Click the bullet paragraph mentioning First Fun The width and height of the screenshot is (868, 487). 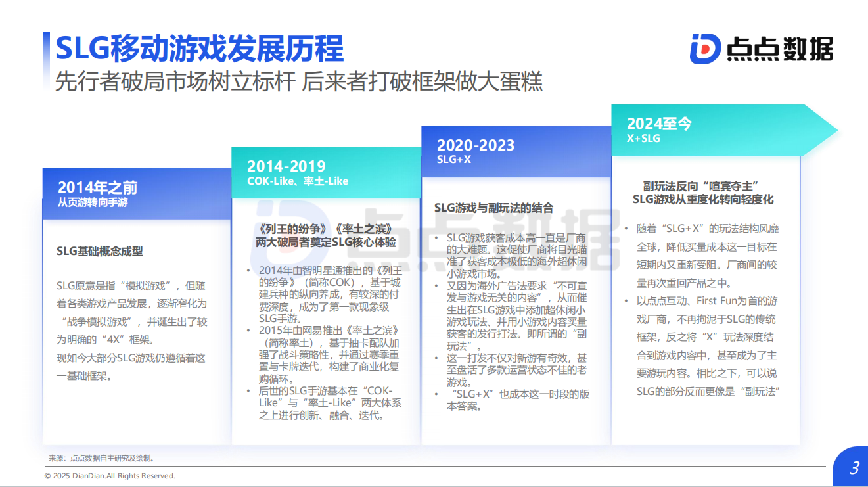point(706,346)
